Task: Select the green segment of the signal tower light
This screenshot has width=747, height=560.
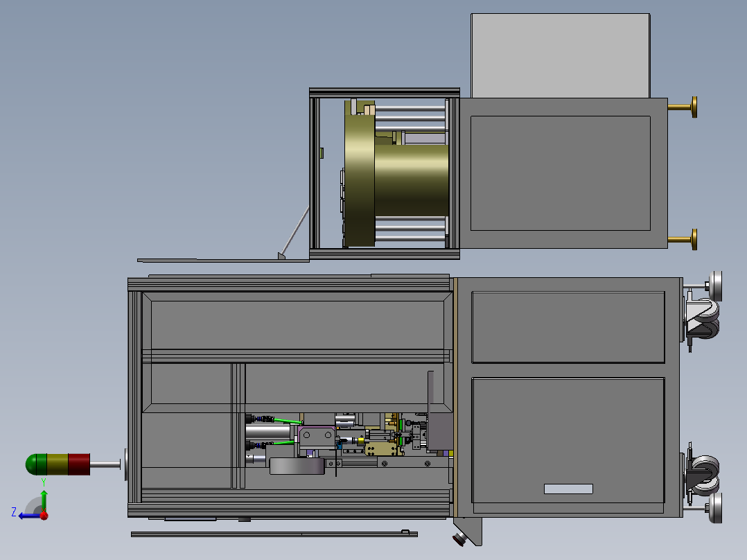Action: pyautogui.click(x=36, y=464)
